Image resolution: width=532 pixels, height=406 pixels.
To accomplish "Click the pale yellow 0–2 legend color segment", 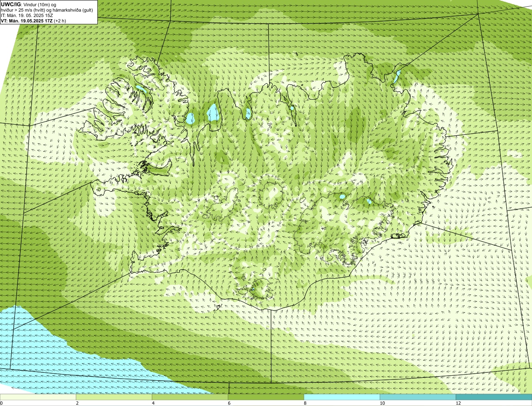I will point(38,397).
